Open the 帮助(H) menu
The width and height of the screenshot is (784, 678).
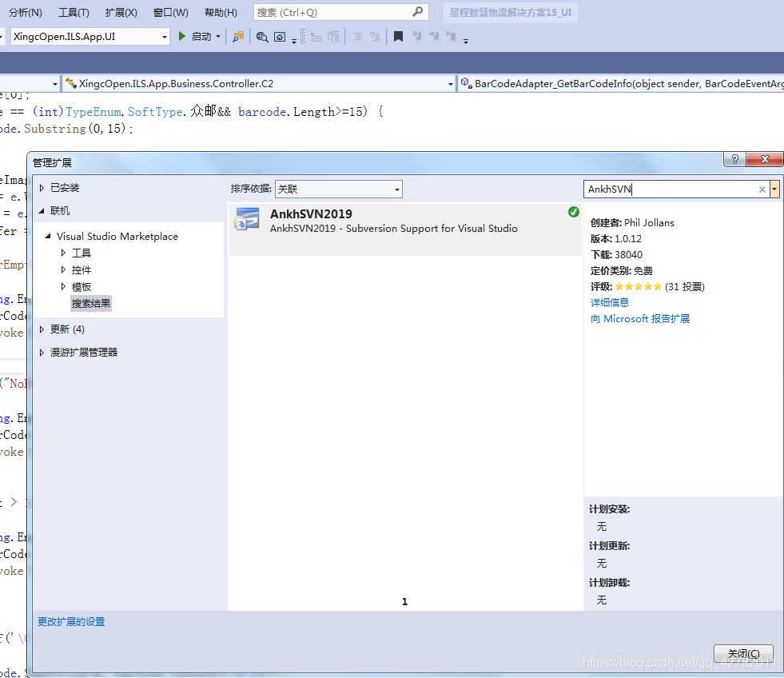tap(221, 13)
